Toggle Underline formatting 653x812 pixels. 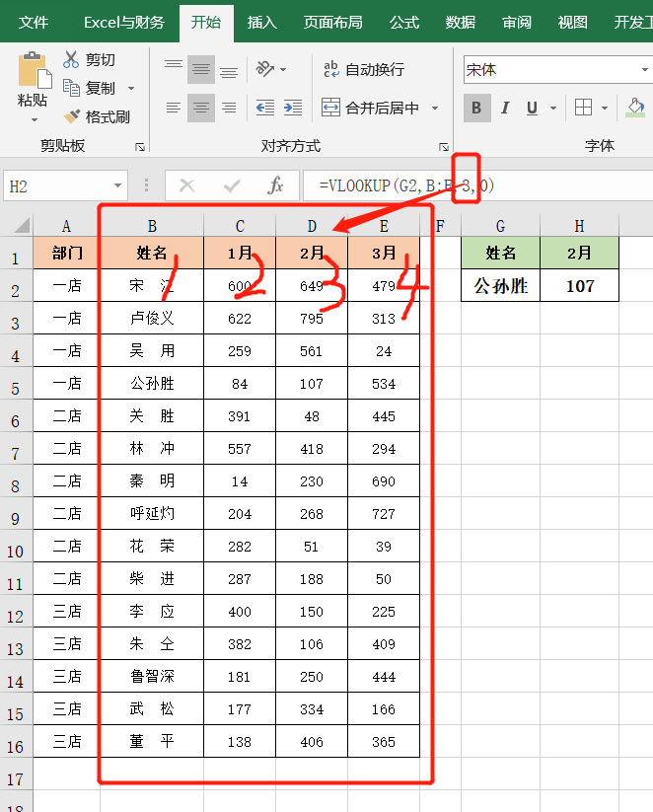point(532,108)
